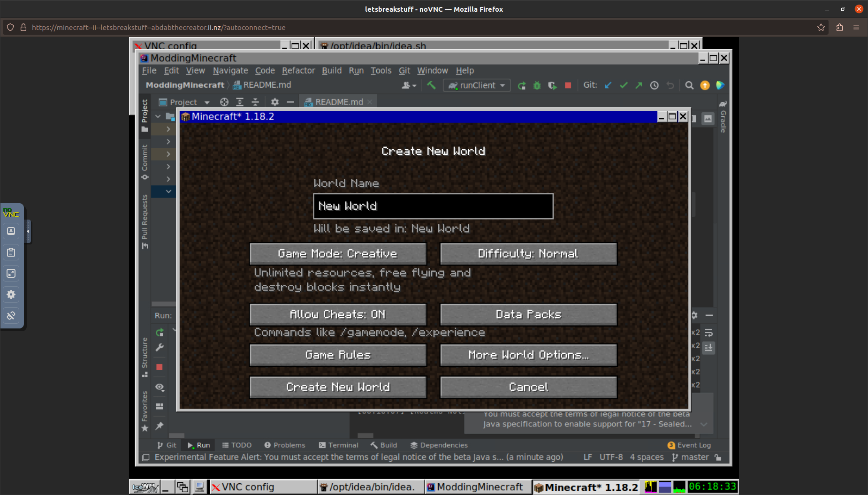Change Difficulty: Normal setting
Viewport: 868px width, 495px height.
coord(528,254)
